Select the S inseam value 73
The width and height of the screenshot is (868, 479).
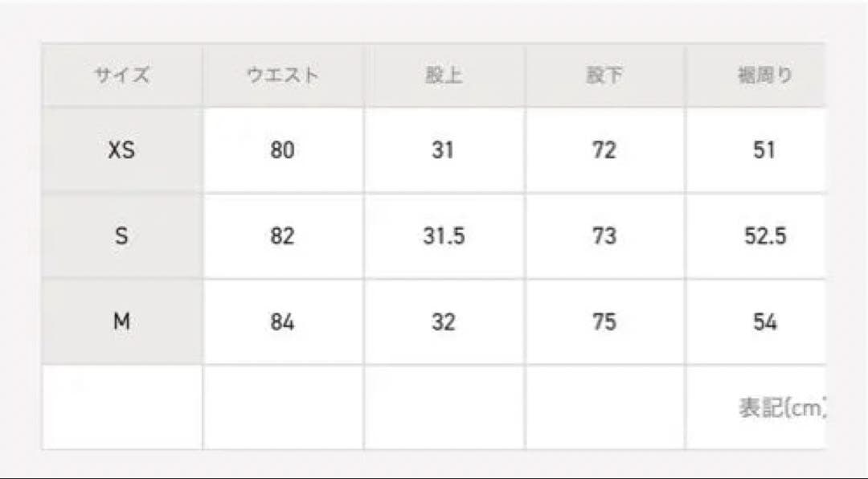(604, 236)
